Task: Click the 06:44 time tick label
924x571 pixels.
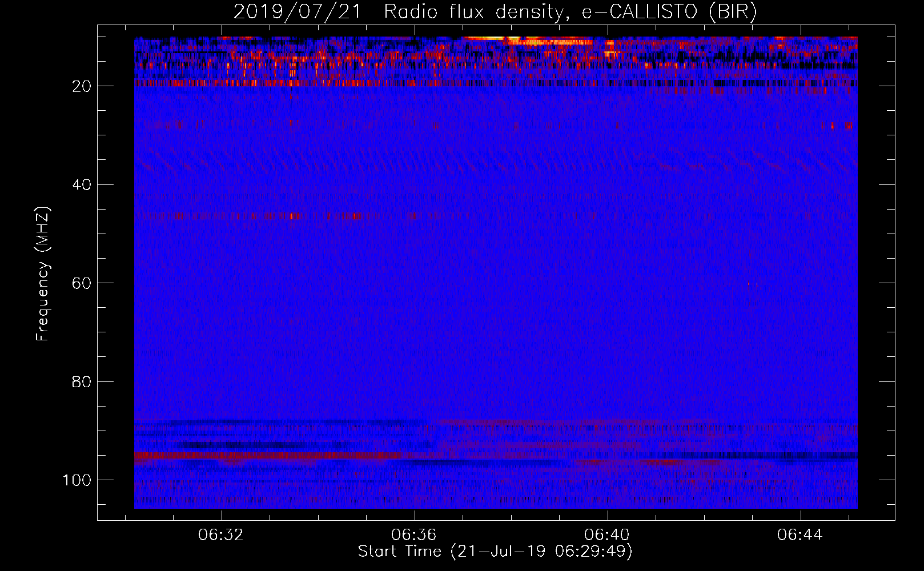Action: click(x=800, y=534)
